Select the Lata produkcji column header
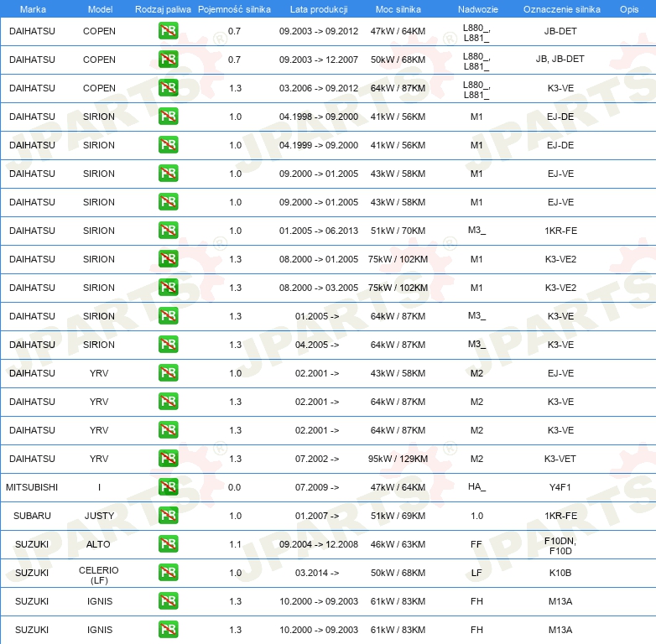This screenshot has width=656, height=644. point(319,9)
